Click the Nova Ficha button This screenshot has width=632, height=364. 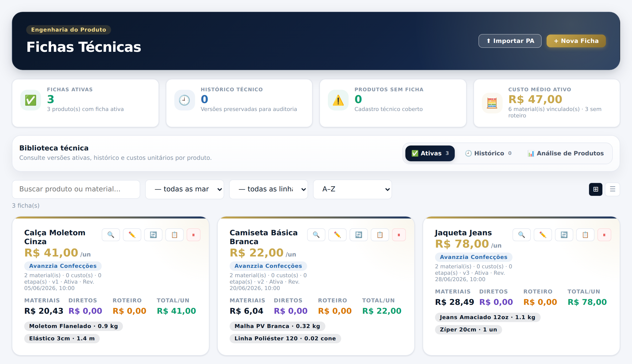pyautogui.click(x=576, y=41)
